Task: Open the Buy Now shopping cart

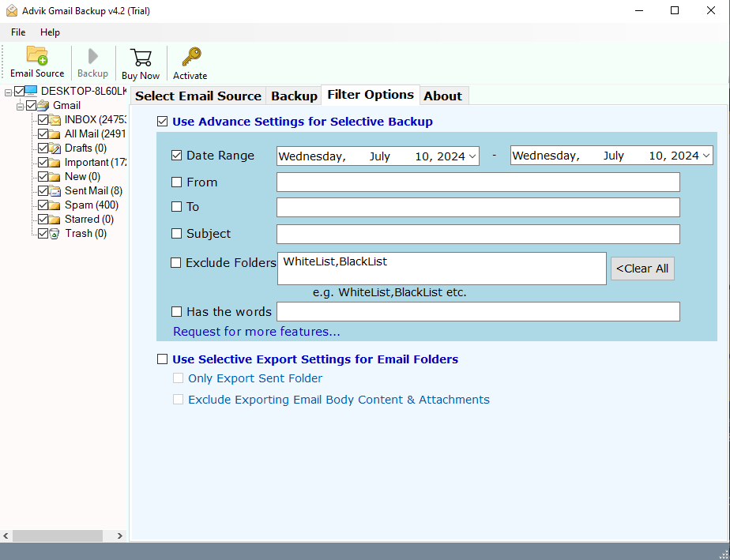Action: coord(141,57)
